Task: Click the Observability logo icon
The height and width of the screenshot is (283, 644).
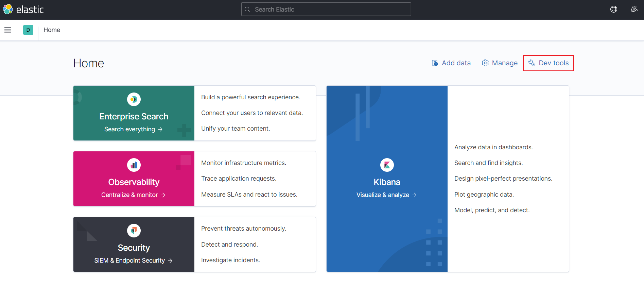Action: 134,165
